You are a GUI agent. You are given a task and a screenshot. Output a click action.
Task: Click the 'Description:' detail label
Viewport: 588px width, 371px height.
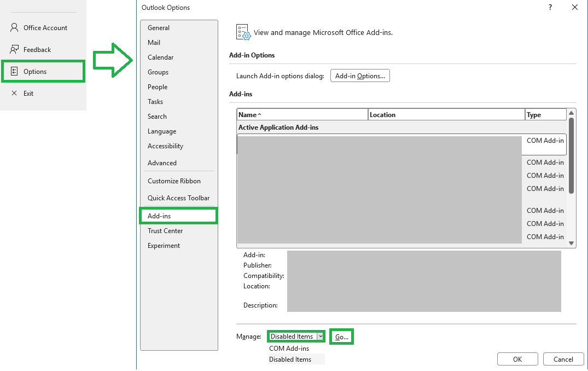[x=260, y=305]
